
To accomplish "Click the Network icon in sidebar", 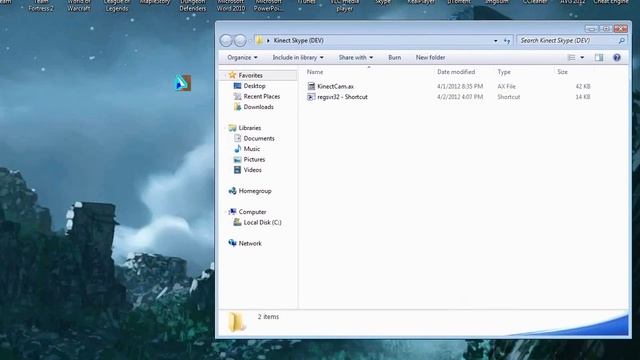I will pyautogui.click(x=232, y=243).
